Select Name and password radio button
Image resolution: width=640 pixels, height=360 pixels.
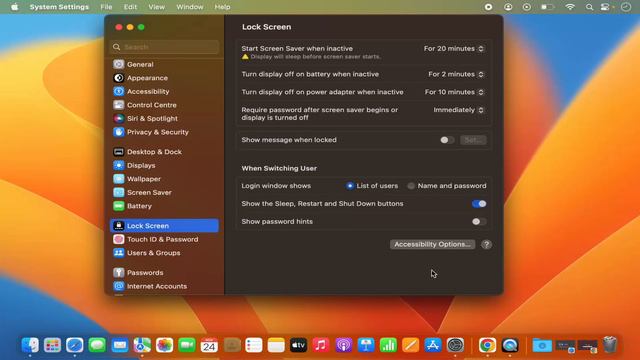pos(411,186)
